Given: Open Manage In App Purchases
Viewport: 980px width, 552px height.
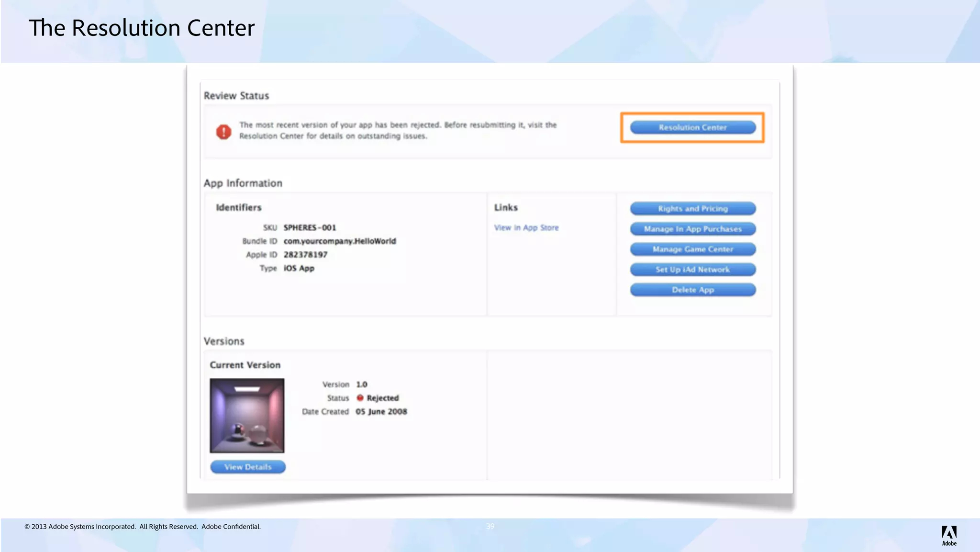Looking at the screenshot, I should (x=692, y=229).
